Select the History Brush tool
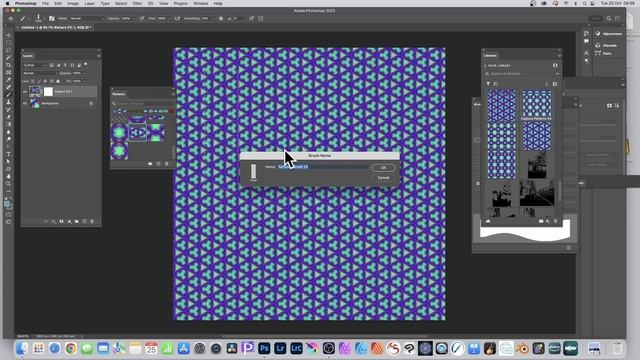640x360 pixels. (9, 109)
